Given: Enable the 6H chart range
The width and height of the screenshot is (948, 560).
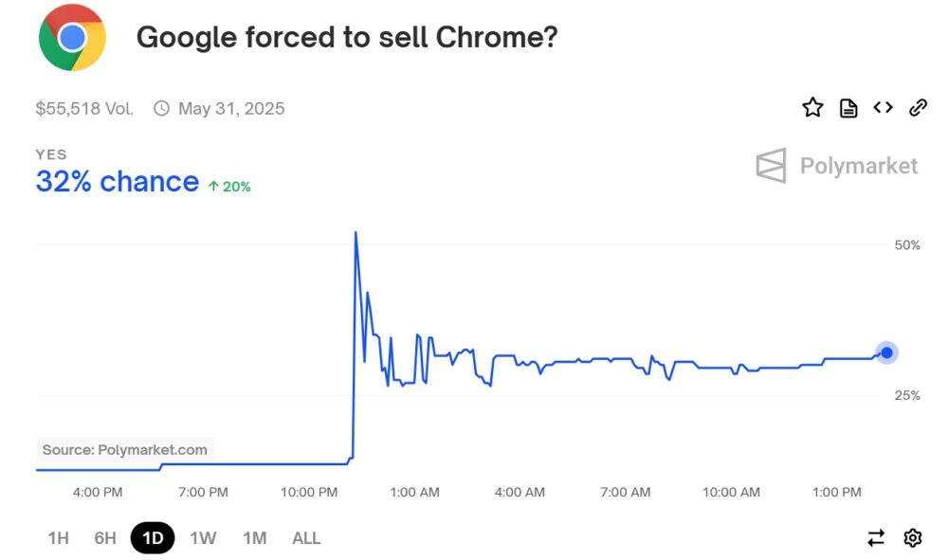Looking at the screenshot, I should 106,537.
